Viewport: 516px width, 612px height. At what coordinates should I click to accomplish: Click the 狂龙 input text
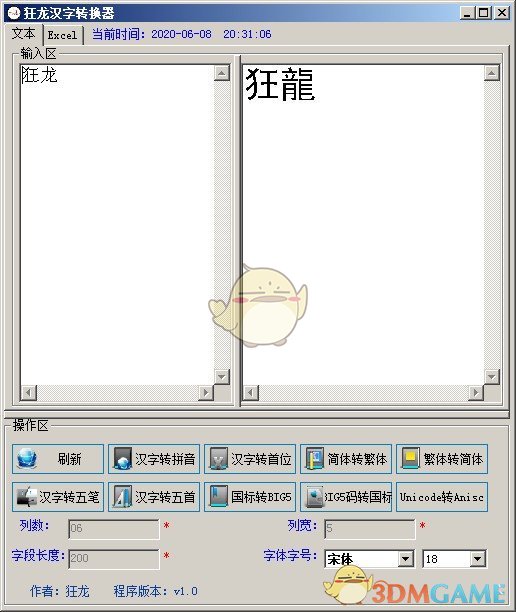tap(39, 75)
